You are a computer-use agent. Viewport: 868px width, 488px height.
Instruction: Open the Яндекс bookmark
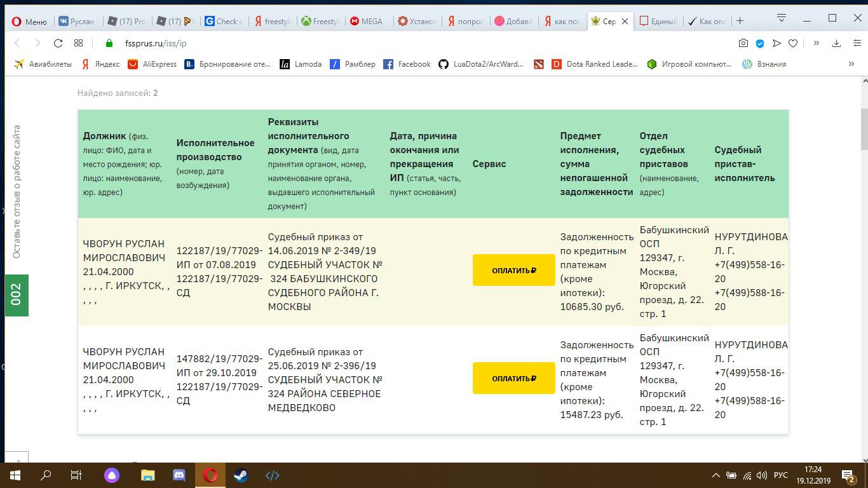click(100, 64)
